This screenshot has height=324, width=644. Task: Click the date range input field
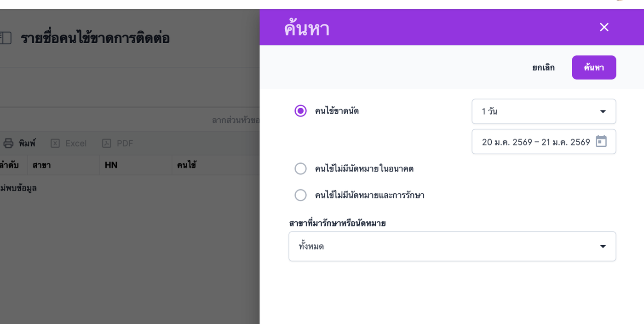coord(535,142)
